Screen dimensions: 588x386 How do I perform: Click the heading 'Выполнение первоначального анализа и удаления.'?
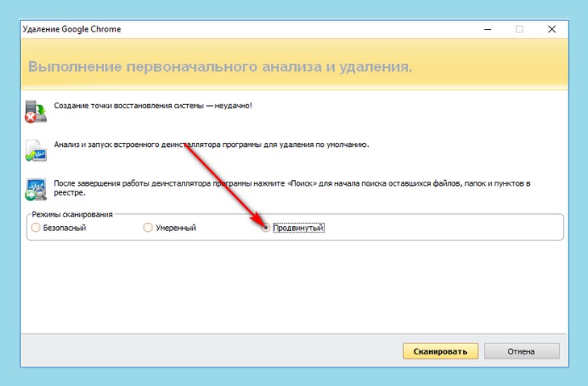(220, 67)
